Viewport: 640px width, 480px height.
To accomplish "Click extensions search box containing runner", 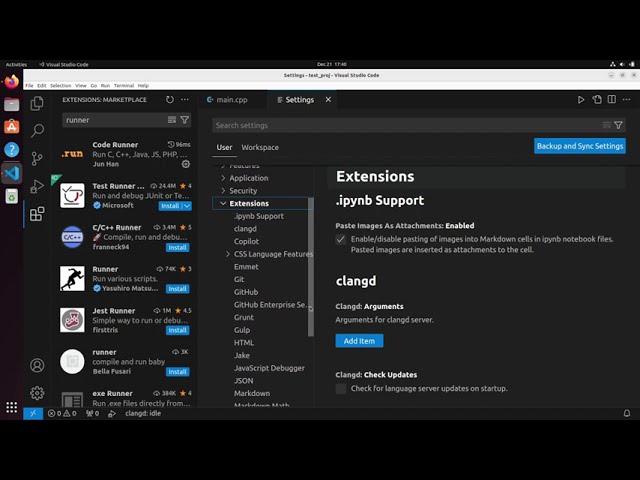I will point(115,120).
